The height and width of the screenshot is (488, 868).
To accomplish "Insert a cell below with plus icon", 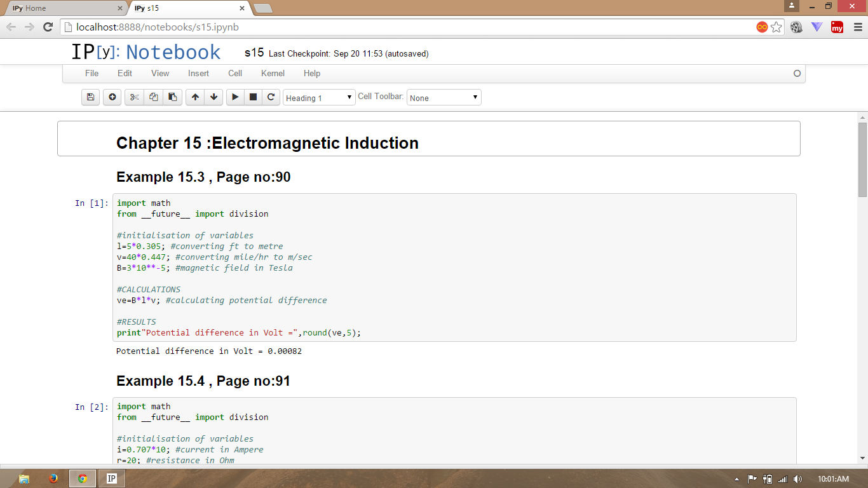I will 112,97.
